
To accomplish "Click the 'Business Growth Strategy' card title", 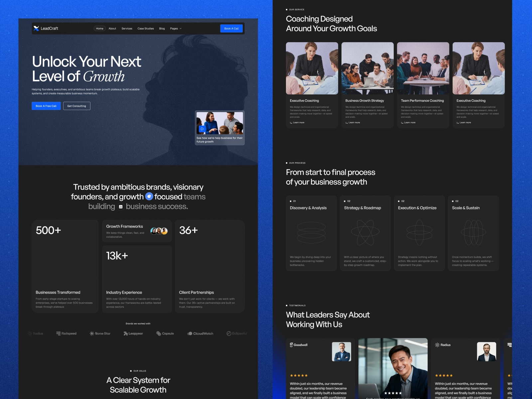I will [x=365, y=100].
